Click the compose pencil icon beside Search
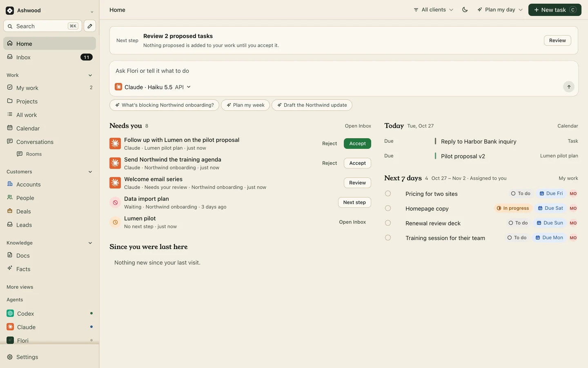 [x=90, y=26]
